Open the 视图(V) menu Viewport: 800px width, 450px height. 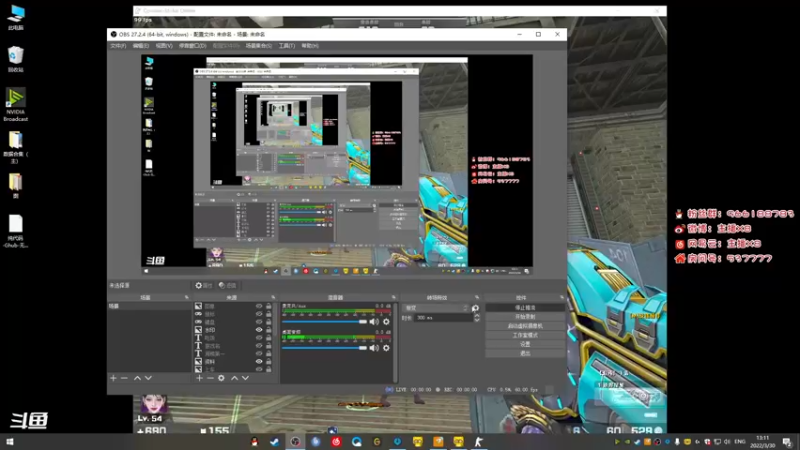[x=164, y=46]
